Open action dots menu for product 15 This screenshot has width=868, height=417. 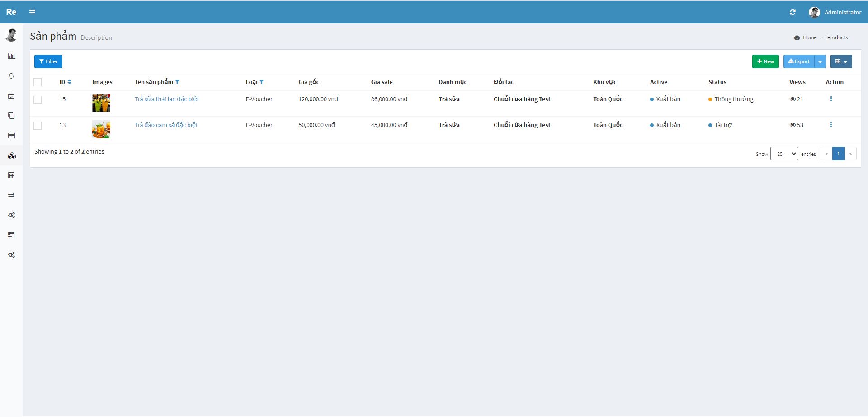tap(831, 99)
